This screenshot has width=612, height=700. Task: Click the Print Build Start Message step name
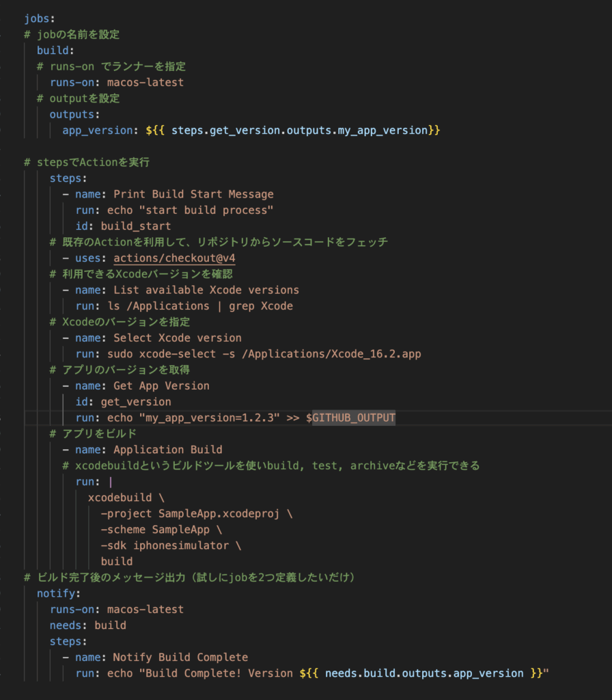(x=193, y=194)
